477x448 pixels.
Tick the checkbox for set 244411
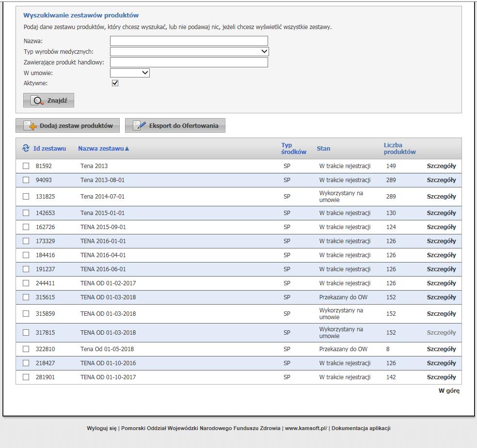point(26,283)
